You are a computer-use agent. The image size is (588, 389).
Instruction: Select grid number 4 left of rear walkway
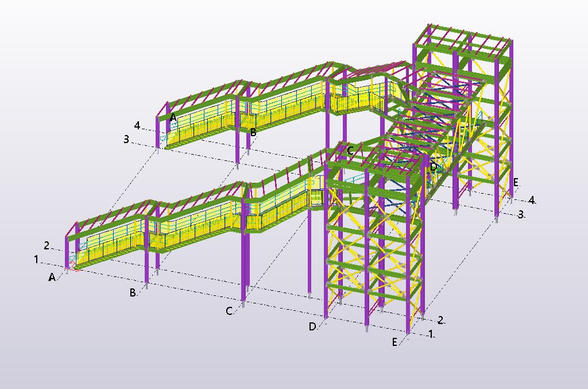[x=137, y=125]
